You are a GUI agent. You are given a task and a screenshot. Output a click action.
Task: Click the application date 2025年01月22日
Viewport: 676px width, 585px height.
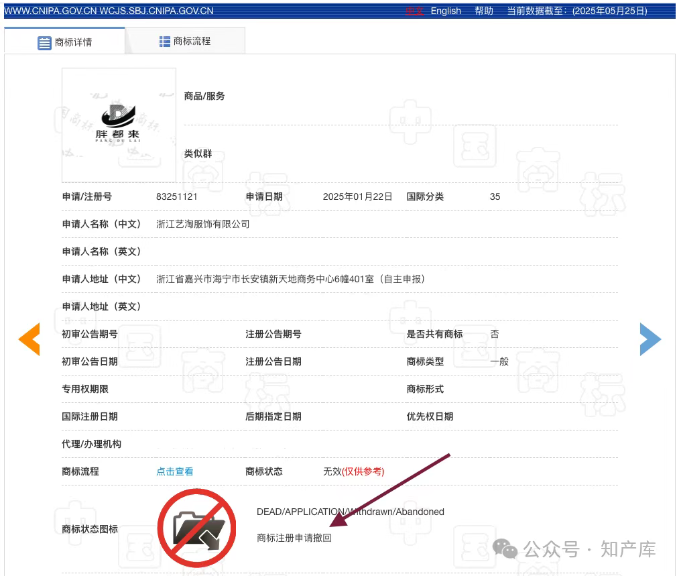click(x=358, y=197)
